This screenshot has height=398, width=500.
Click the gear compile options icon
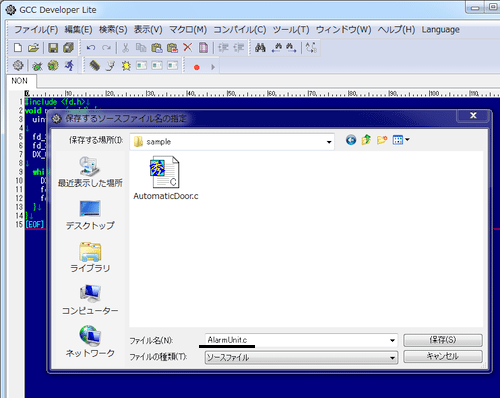(x=18, y=65)
